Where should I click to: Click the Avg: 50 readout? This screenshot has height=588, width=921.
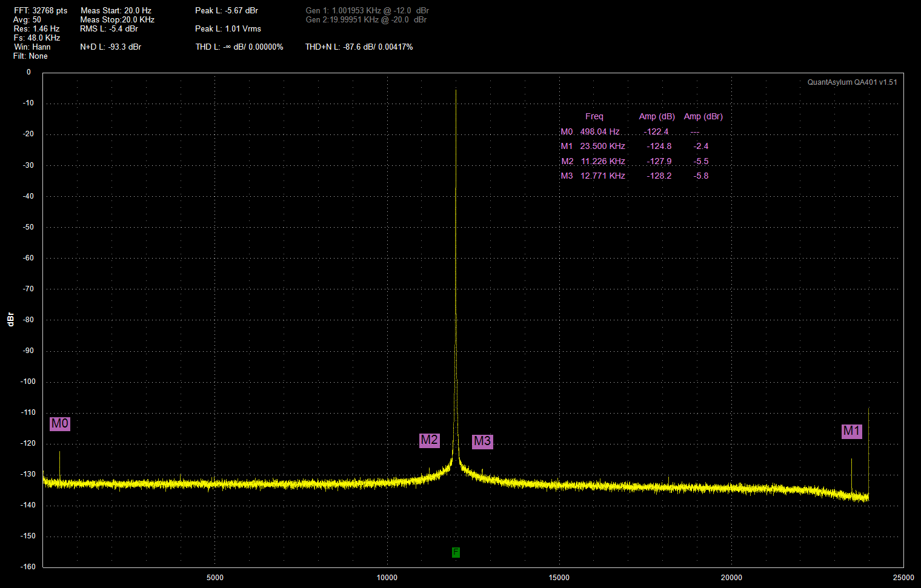point(27,19)
